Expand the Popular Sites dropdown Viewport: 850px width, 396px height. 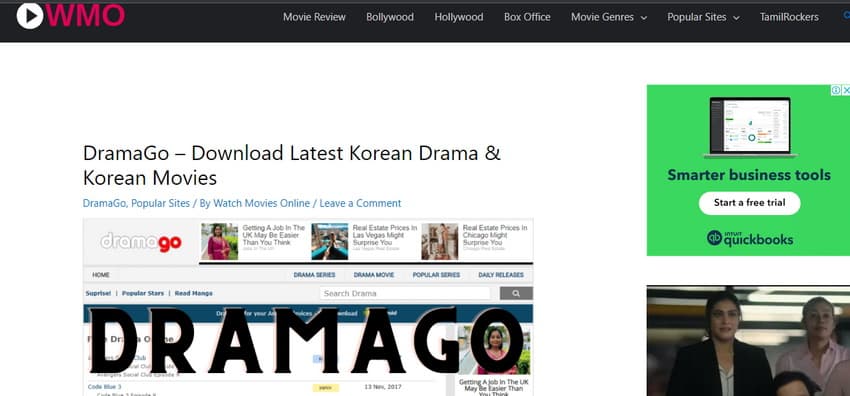[703, 17]
